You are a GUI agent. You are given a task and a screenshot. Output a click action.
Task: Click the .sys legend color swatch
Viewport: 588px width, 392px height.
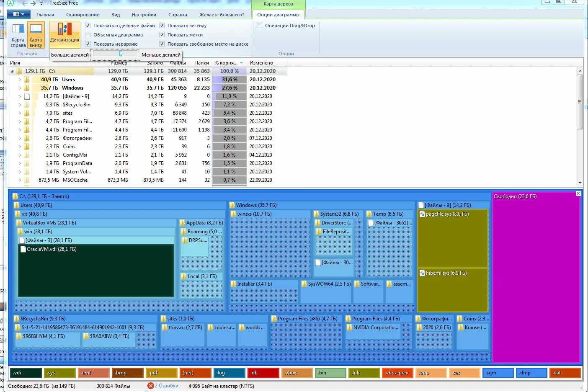coord(60,373)
